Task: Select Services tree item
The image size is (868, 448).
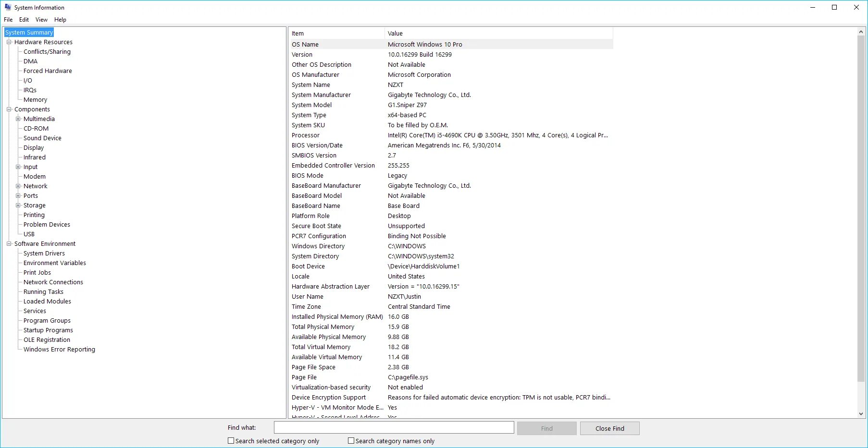Action: tap(35, 311)
